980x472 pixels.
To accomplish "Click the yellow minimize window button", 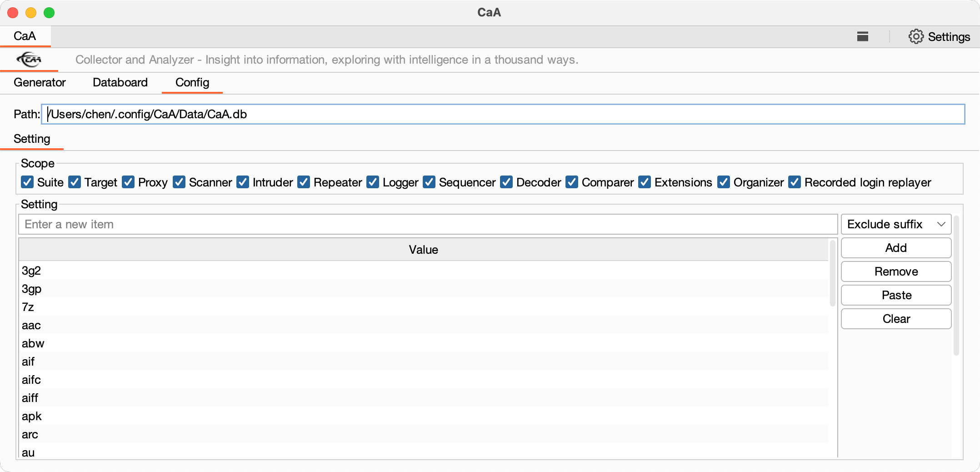I will tap(31, 13).
